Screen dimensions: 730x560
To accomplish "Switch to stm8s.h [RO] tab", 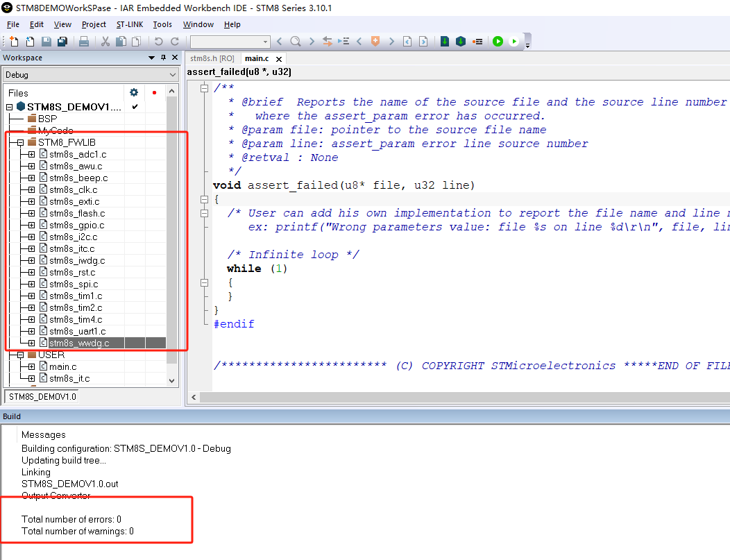I will click(212, 59).
